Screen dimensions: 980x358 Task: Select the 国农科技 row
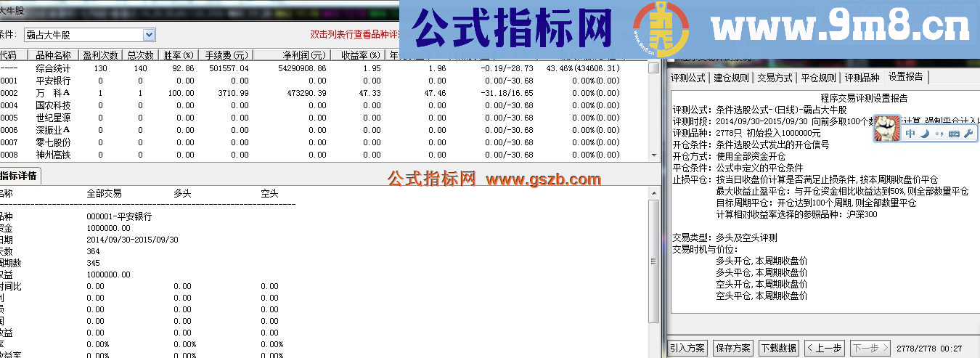click(324, 105)
